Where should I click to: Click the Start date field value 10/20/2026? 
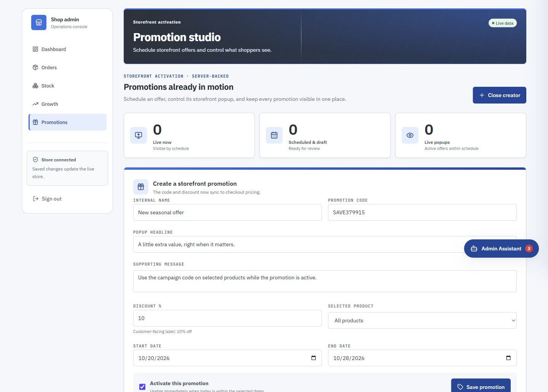(154, 358)
